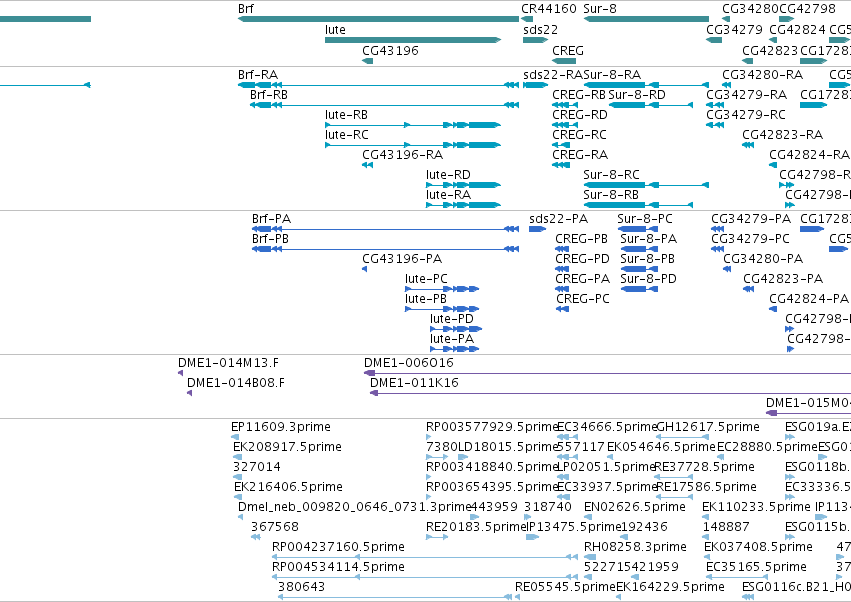Click the CG43196-PA protein
Screen dimensions: 851x602
(364, 269)
